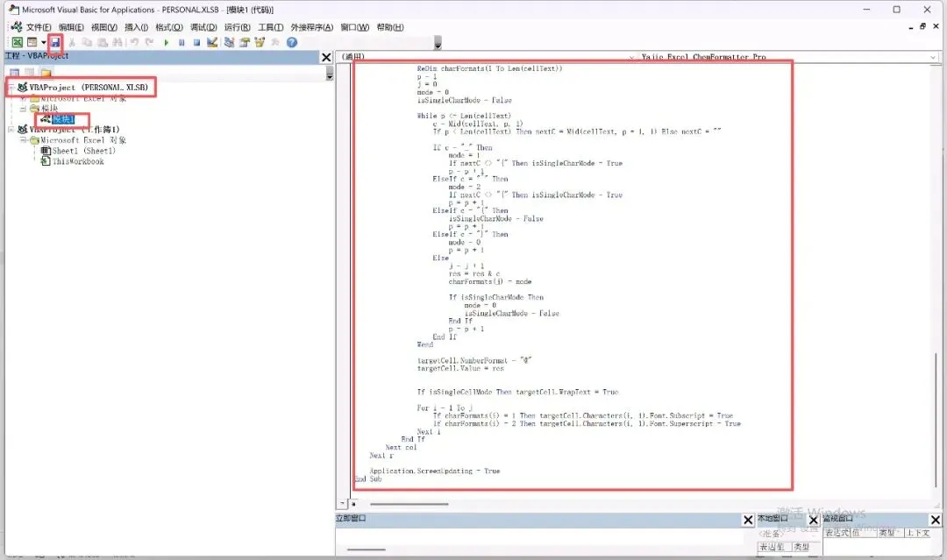Close the 监视窗口 panel
The height and width of the screenshot is (560, 947).
(936, 520)
